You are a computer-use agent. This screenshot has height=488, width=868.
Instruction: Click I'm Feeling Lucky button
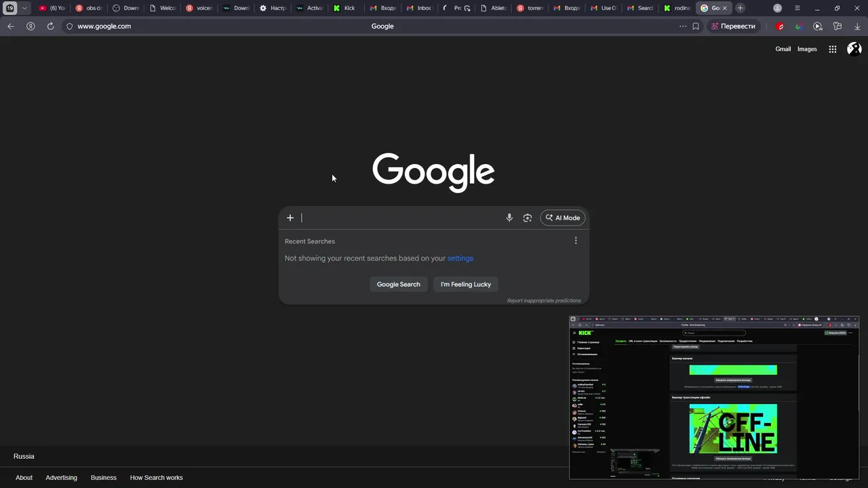click(x=466, y=284)
